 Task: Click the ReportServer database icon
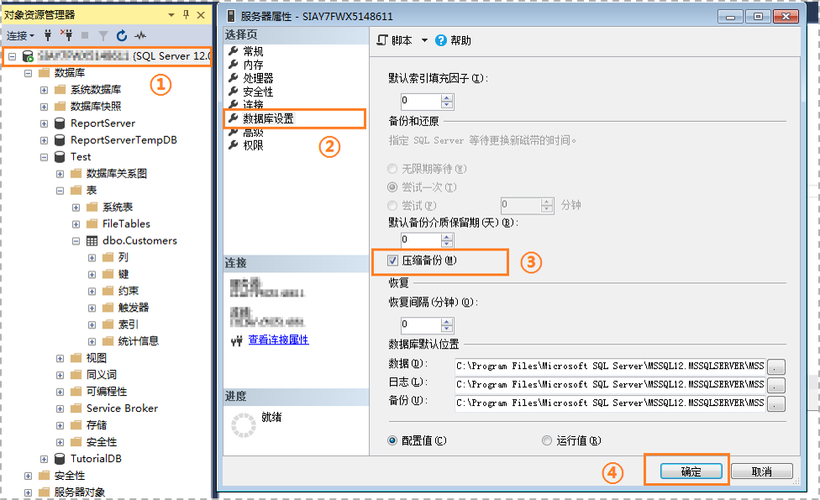coord(60,123)
